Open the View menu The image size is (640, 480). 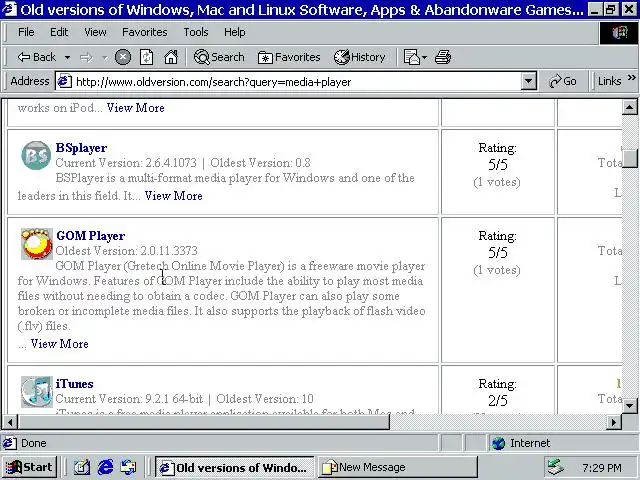96,32
